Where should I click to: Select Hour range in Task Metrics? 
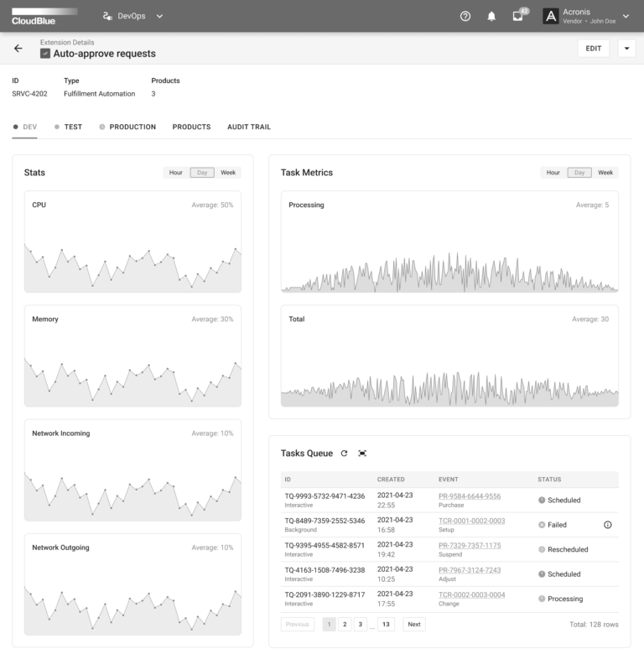pyautogui.click(x=553, y=173)
